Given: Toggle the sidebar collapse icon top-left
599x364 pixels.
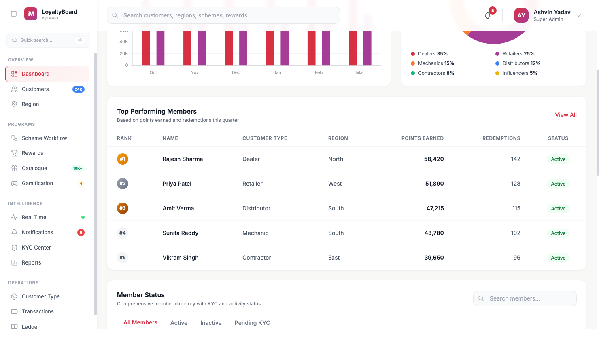Looking at the screenshot, I should tap(13, 13).
